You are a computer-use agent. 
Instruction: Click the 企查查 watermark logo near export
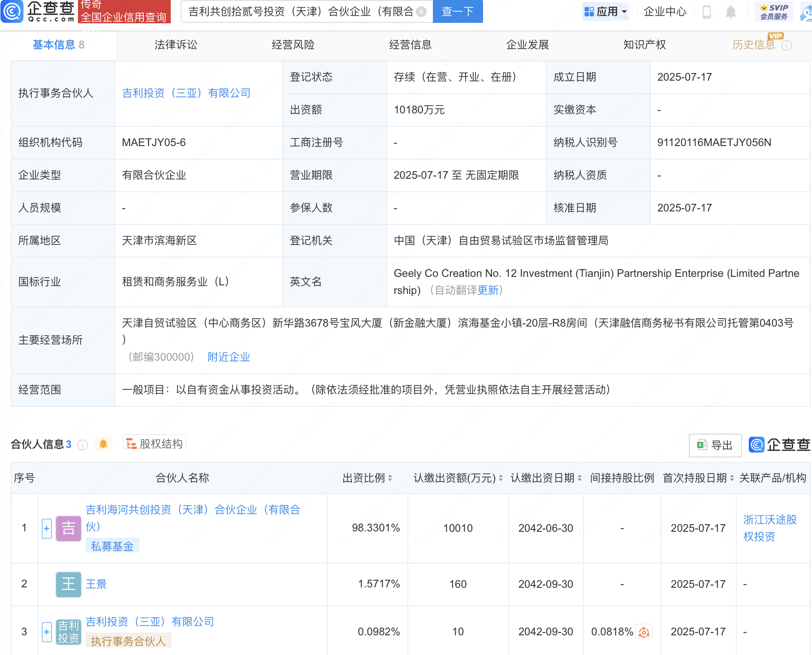pyautogui.click(x=780, y=445)
